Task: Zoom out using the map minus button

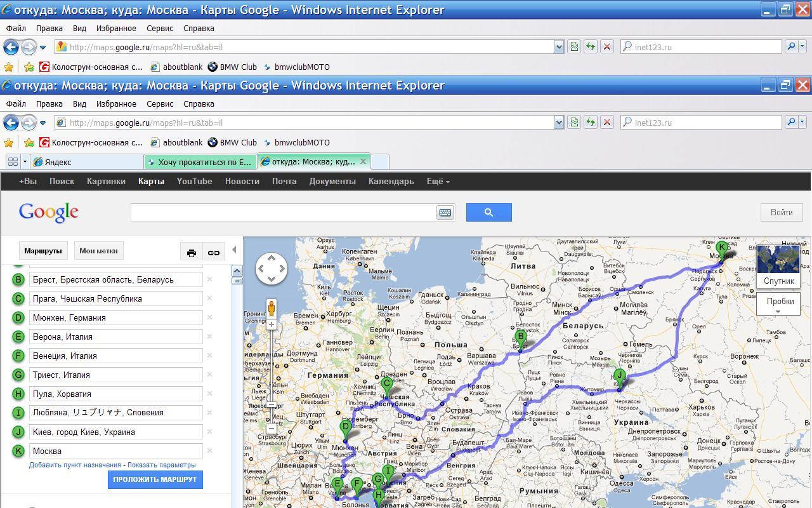Action: (272, 429)
